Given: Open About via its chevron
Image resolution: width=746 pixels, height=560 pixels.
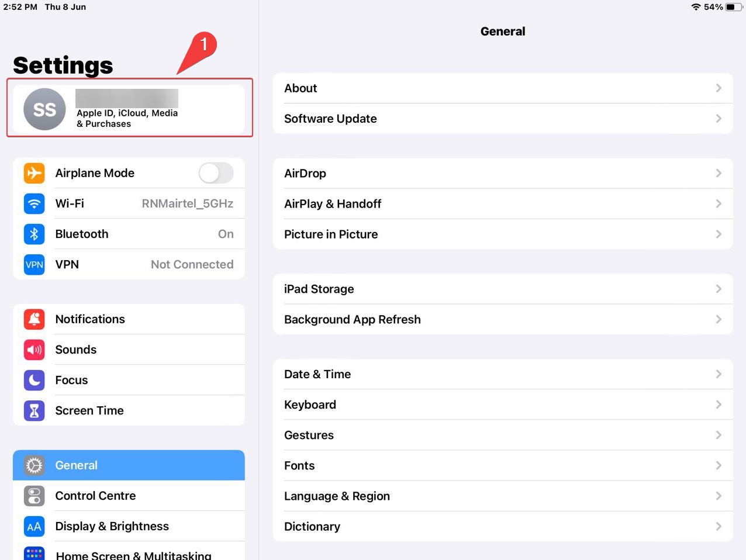Looking at the screenshot, I should click(719, 88).
